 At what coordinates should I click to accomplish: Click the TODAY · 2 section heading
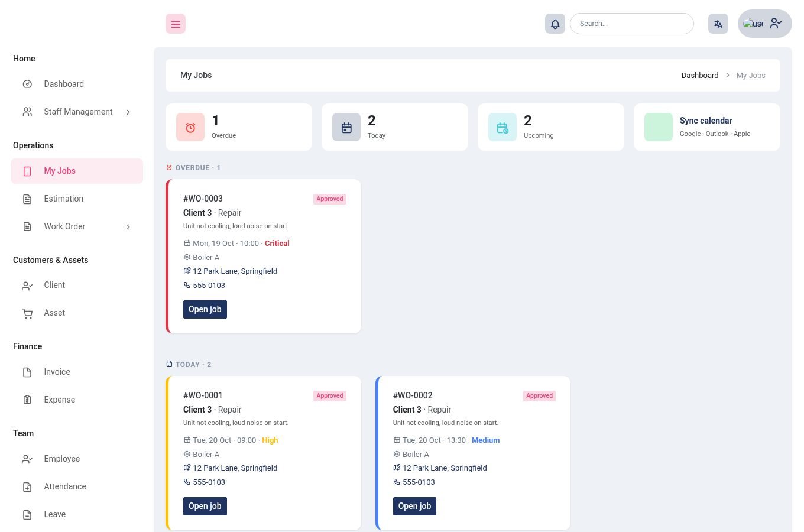click(x=189, y=365)
